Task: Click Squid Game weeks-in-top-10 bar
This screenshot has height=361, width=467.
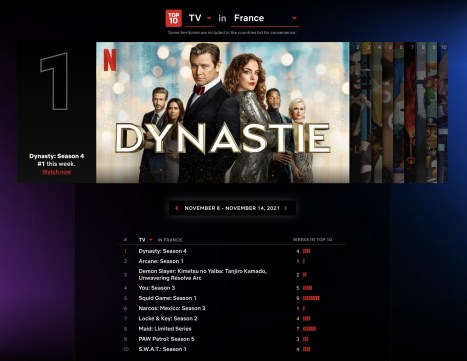Action: [x=311, y=298]
